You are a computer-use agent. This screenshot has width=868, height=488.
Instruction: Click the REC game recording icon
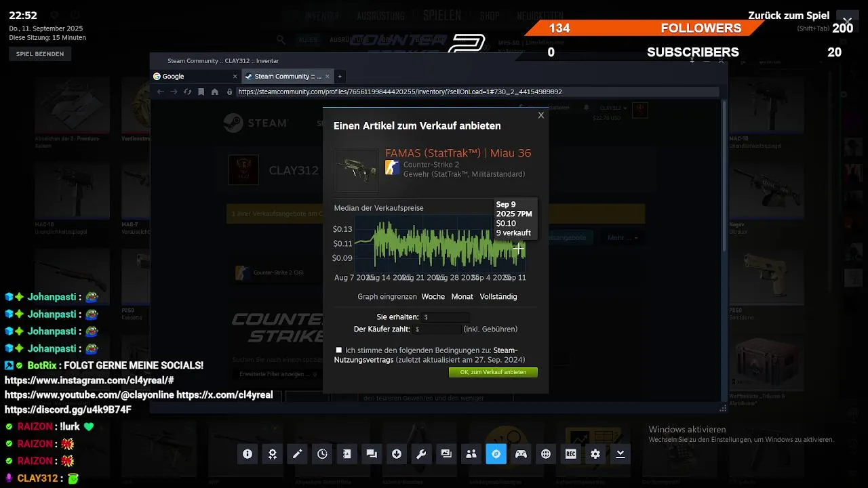(570, 454)
